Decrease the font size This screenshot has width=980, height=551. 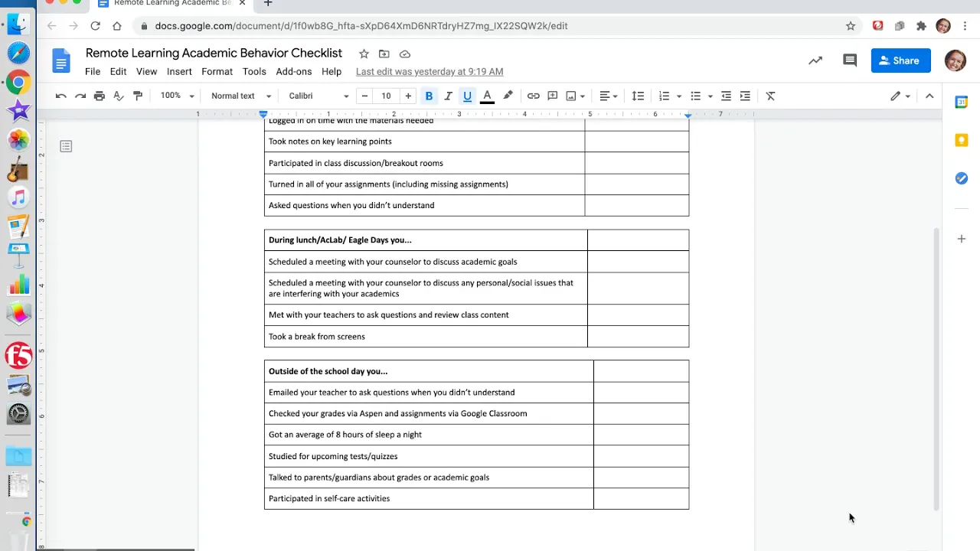click(364, 96)
